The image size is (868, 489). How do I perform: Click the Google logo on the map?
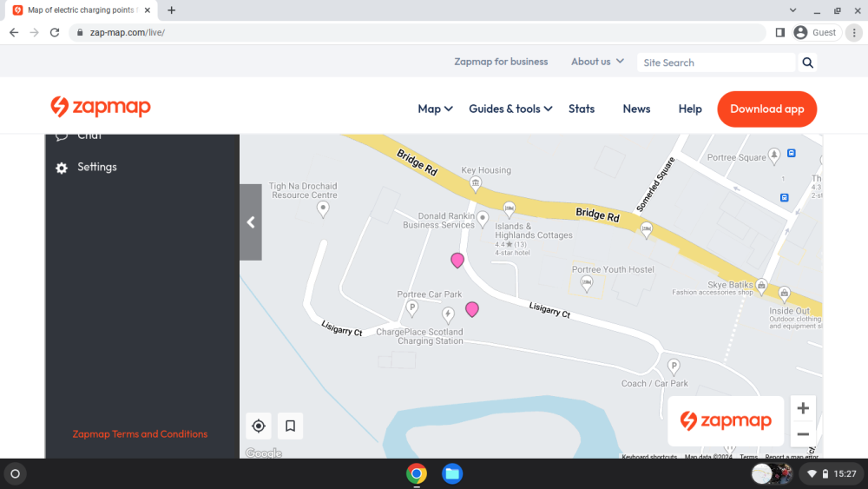(264, 453)
